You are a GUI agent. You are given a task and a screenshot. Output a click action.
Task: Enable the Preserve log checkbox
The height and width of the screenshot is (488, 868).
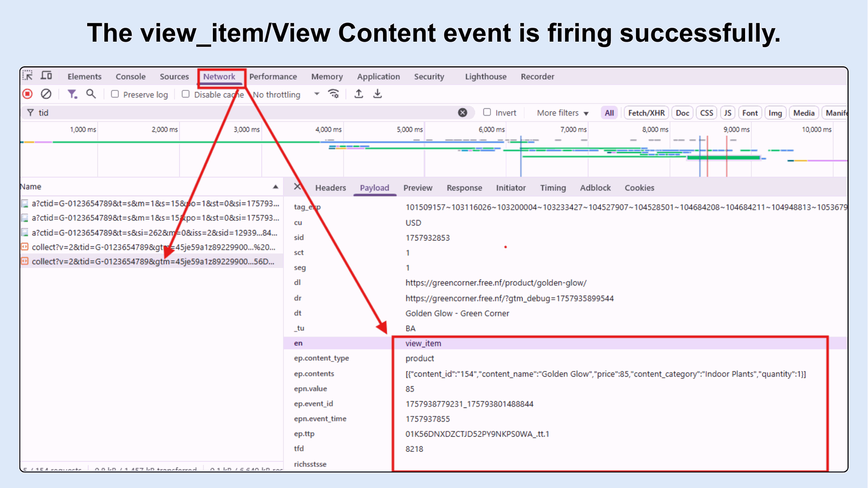click(115, 94)
